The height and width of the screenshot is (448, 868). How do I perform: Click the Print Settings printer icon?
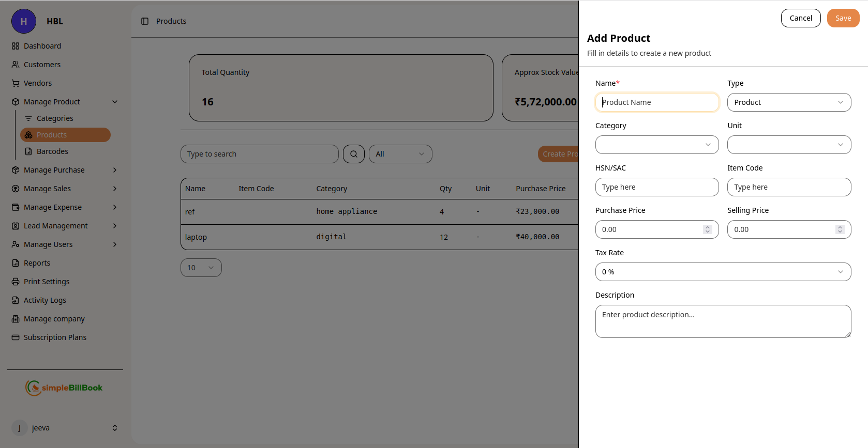(16, 282)
